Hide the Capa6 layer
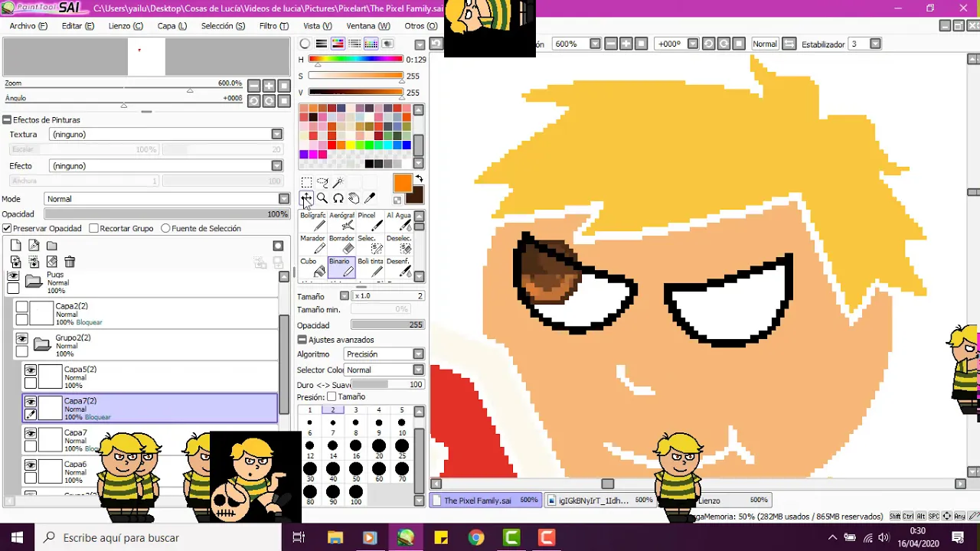 [x=31, y=465]
